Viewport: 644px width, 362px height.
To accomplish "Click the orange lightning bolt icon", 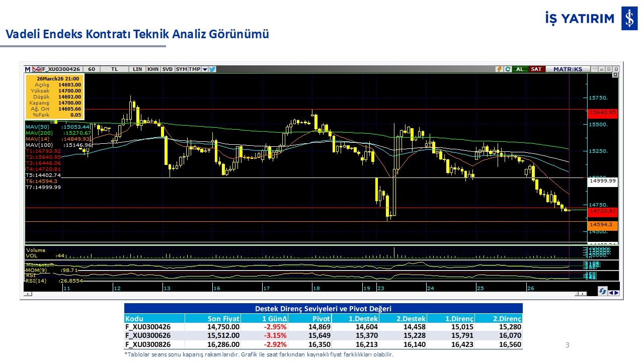I will pos(499,69).
